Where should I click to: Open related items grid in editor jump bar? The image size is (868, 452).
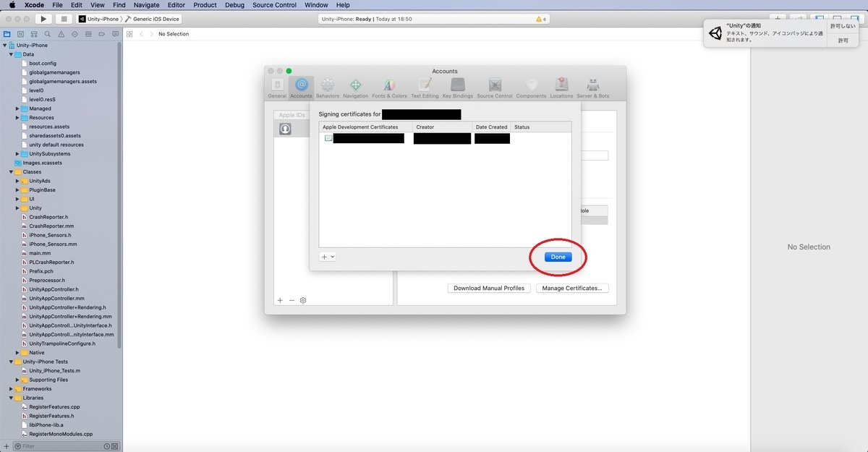tap(129, 34)
